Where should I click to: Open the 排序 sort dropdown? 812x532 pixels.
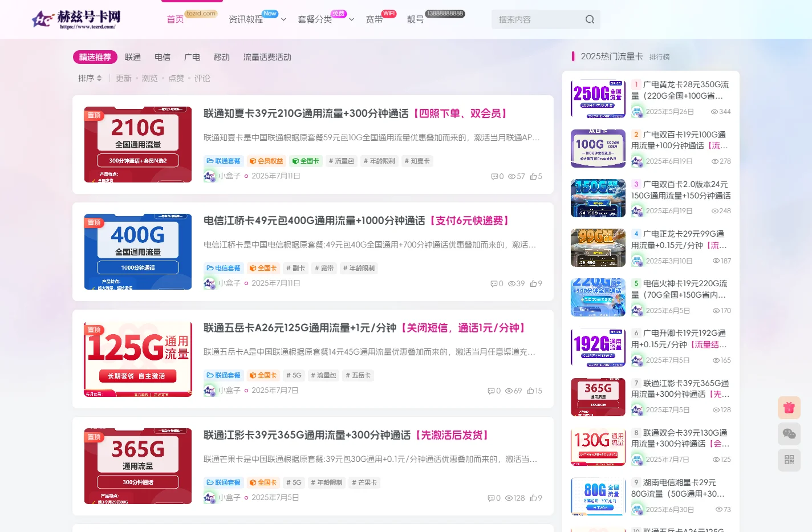click(90, 78)
